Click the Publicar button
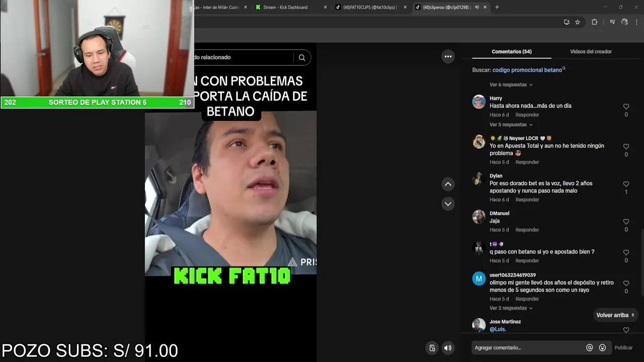The height and width of the screenshot is (362, 644). point(623,347)
